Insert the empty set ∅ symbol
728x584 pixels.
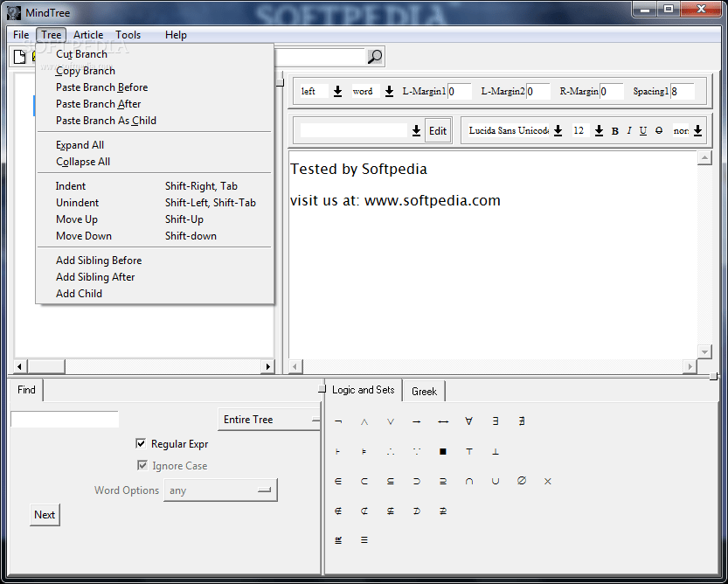click(x=522, y=480)
